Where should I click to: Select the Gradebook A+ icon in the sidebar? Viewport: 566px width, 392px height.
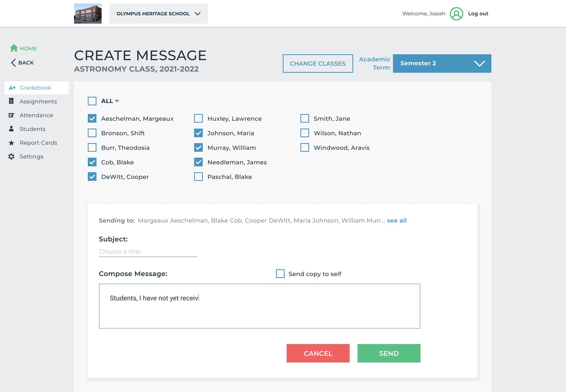[x=12, y=88]
